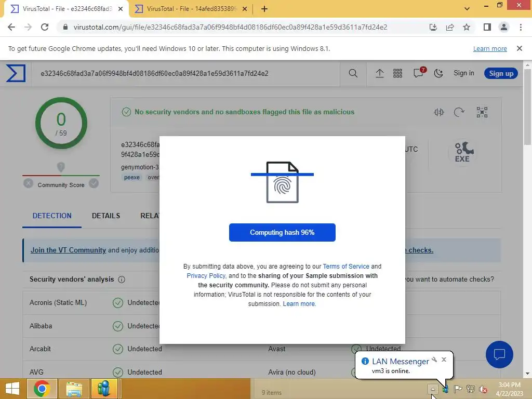Vote negative on community score
The width and height of the screenshot is (532, 399).
pyautogui.click(x=29, y=183)
